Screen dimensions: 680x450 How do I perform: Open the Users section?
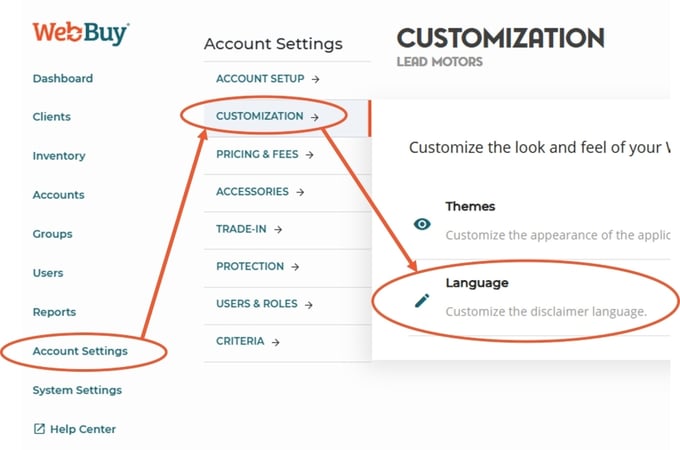tap(47, 273)
